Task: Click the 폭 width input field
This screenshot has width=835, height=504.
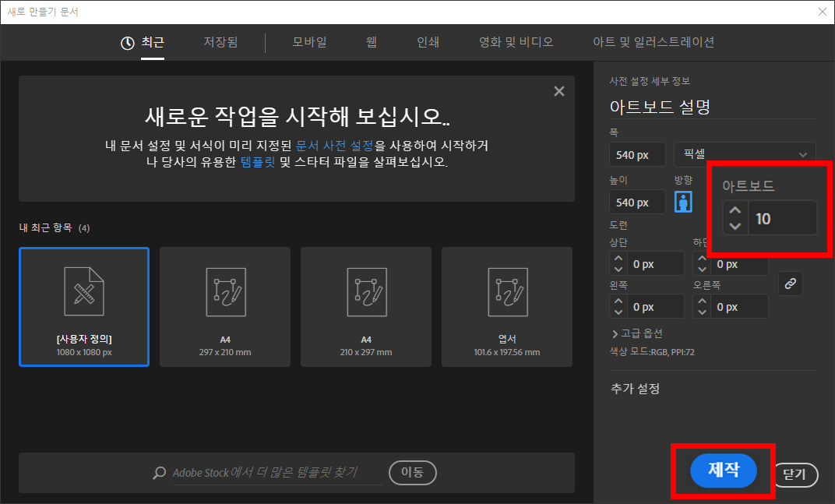Action: [x=638, y=154]
